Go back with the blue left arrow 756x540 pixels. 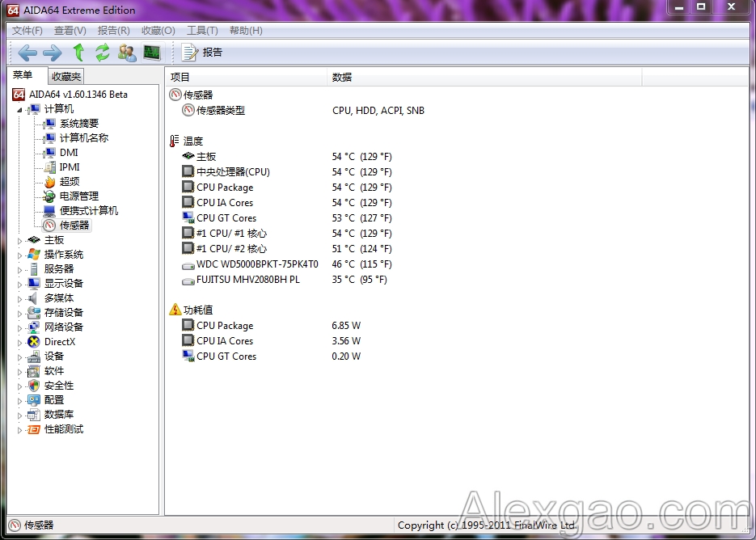coord(27,52)
